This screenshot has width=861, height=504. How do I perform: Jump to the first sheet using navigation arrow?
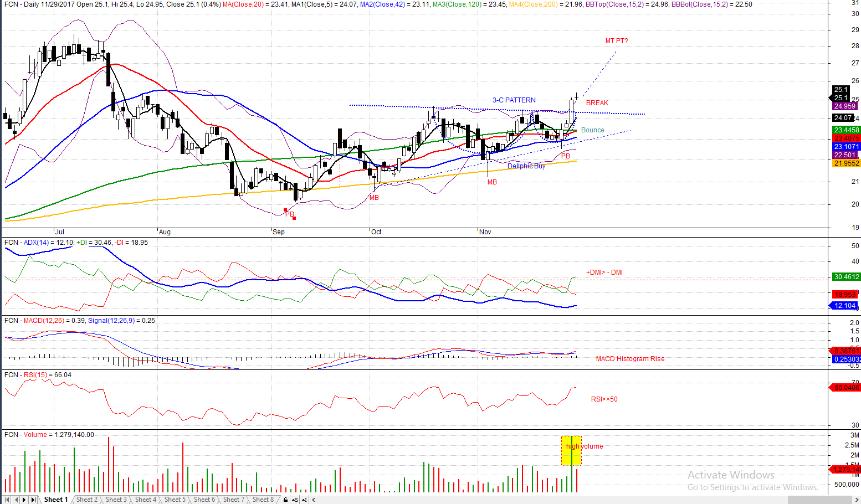pyautogui.click(x=7, y=500)
